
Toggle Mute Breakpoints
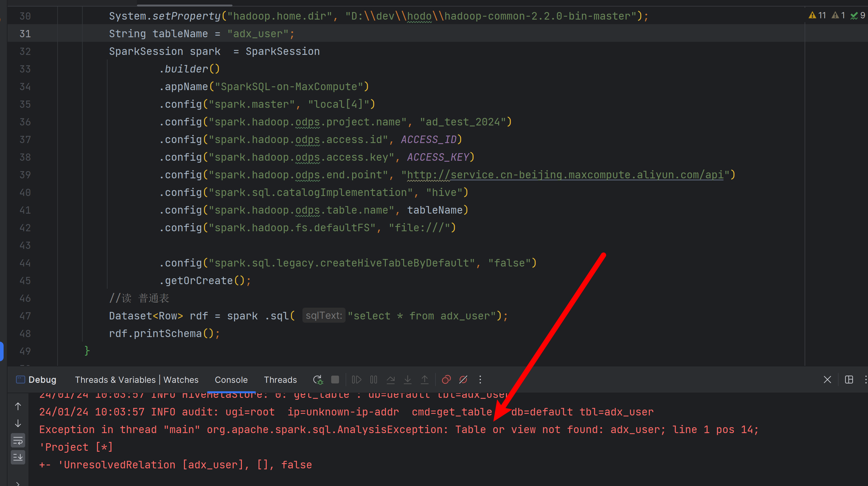(x=463, y=380)
